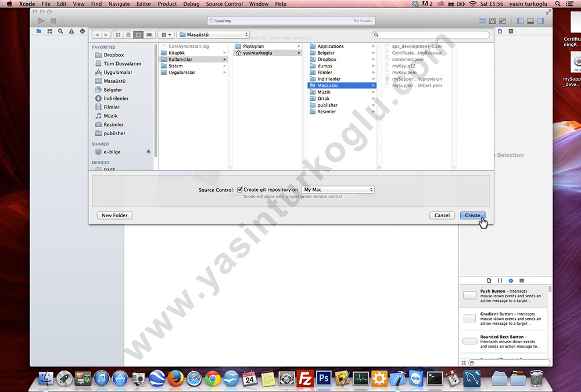Open the Find navigator magnifier icon
This screenshot has width=581, height=392.
60,31
